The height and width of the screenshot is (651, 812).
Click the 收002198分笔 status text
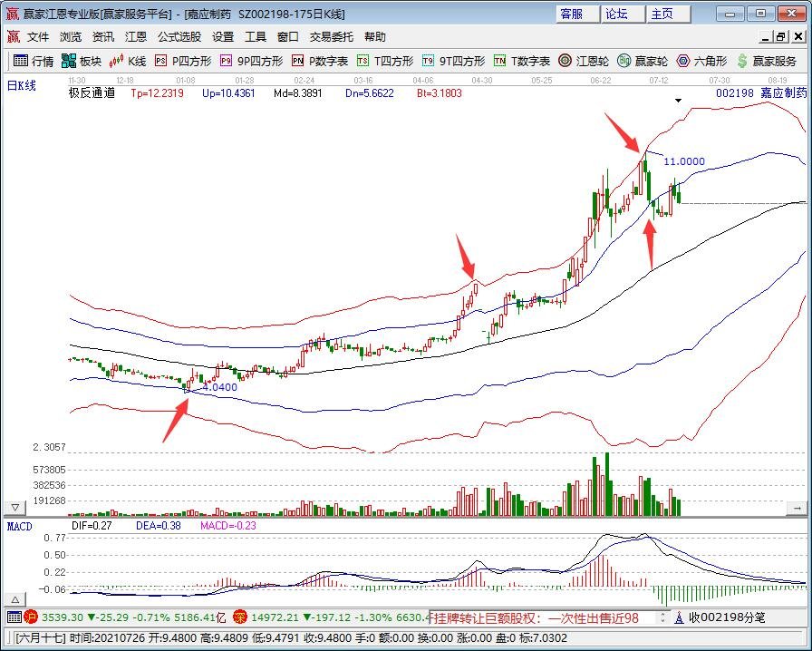[727, 617]
